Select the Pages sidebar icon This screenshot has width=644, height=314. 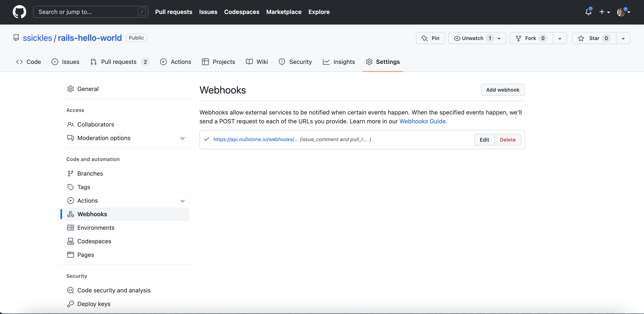point(71,255)
